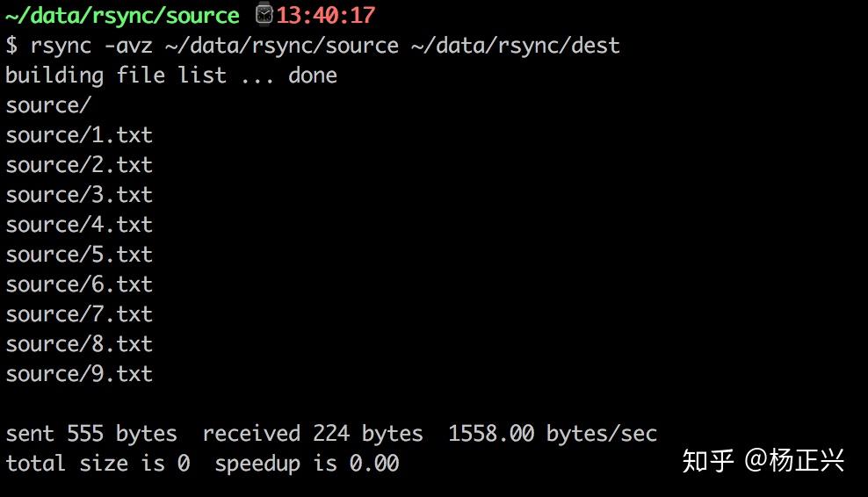Click the 知乎 @杨正兴 watermark

click(x=763, y=460)
